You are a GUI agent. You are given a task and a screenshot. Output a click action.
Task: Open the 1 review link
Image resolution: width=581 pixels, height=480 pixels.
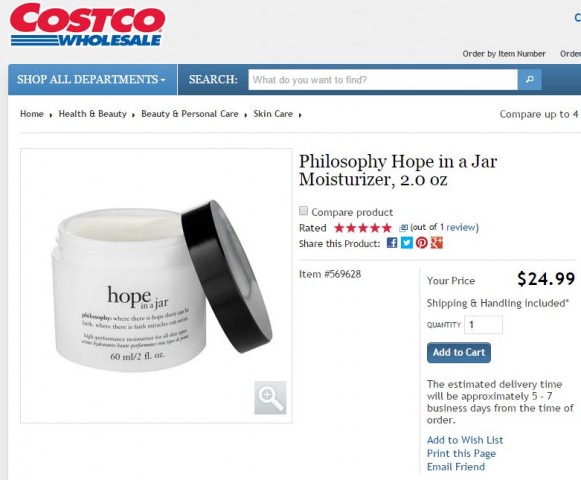point(459,227)
